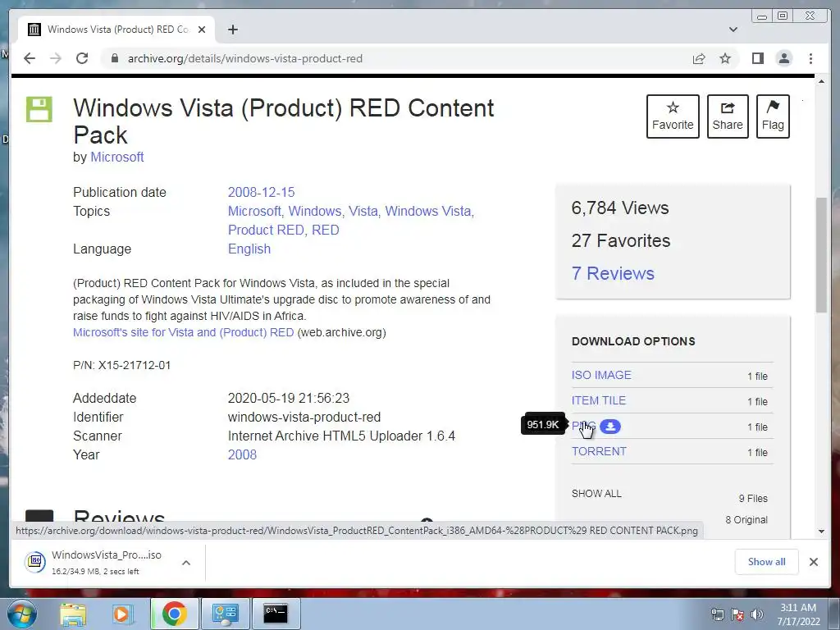Viewport: 840px width, 630px height.
Task: Click the 27 Favorites text
Action: pyautogui.click(x=621, y=240)
